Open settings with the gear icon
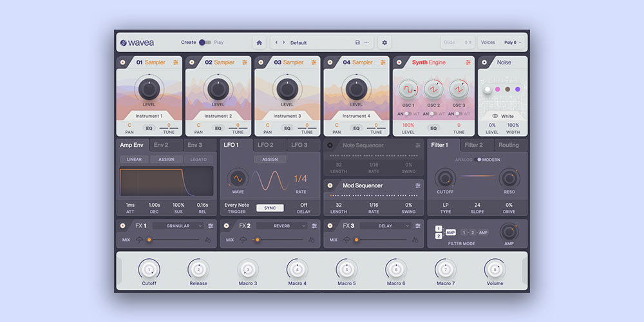Screen dimensions: 644x322 (x=384, y=43)
